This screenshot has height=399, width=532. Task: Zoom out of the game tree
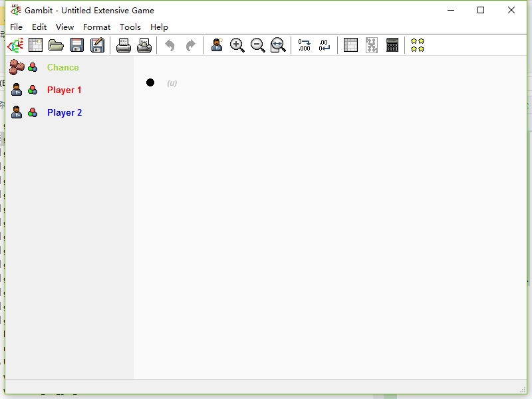(257, 45)
